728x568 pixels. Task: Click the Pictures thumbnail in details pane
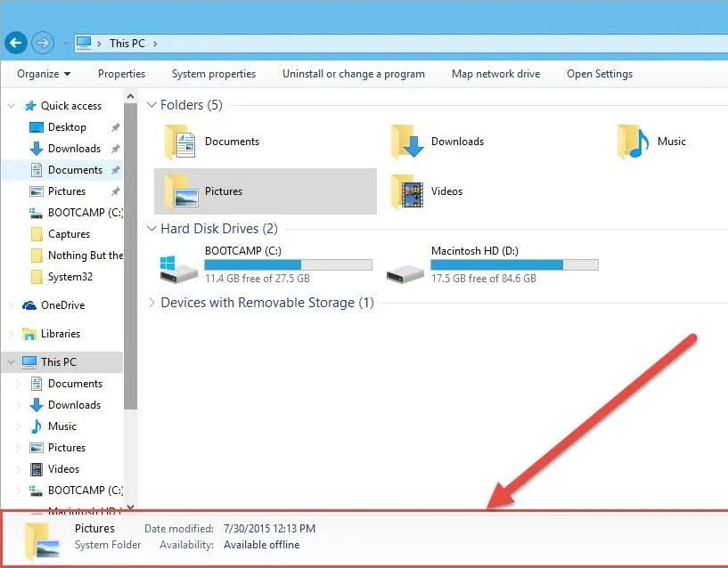[x=42, y=540]
